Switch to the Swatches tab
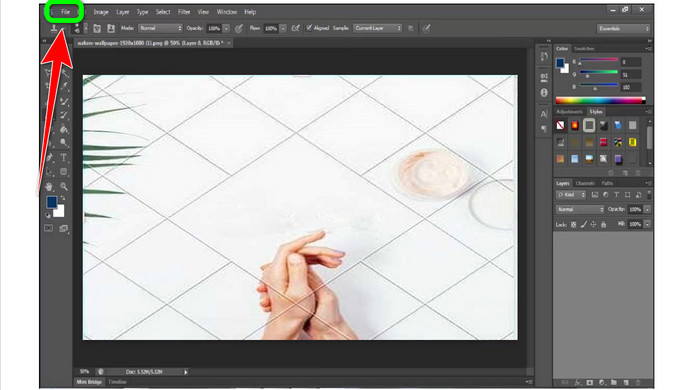The image size is (700, 390). click(x=584, y=49)
